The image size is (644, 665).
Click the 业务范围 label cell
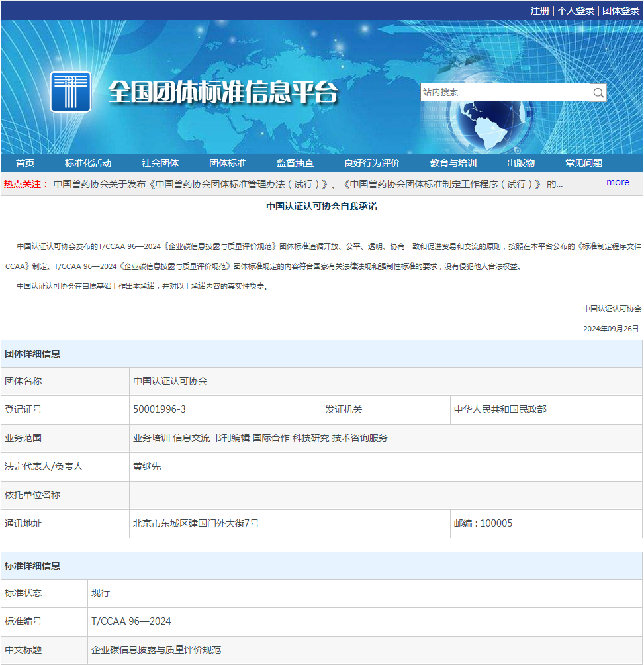(66, 438)
